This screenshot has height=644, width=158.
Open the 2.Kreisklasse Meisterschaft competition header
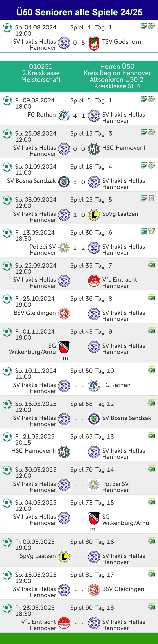(41, 73)
